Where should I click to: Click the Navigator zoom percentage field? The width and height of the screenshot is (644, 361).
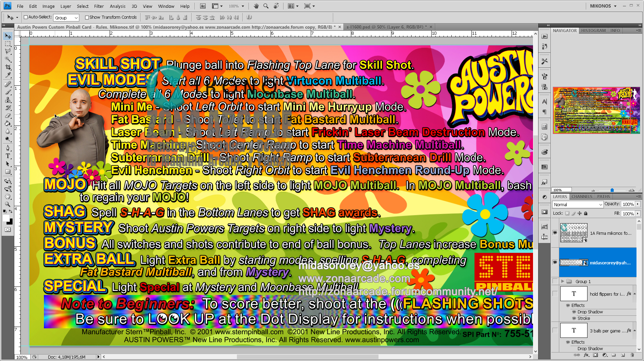[x=562, y=190]
